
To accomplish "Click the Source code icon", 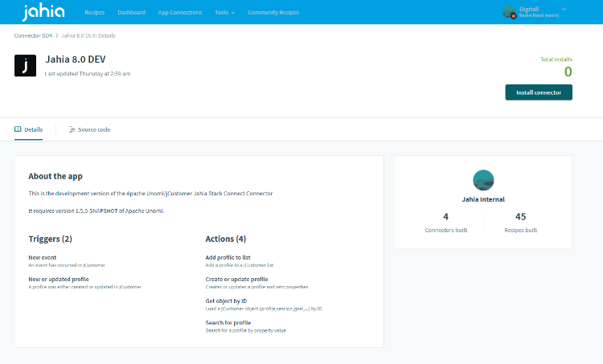I will (x=72, y=129).
